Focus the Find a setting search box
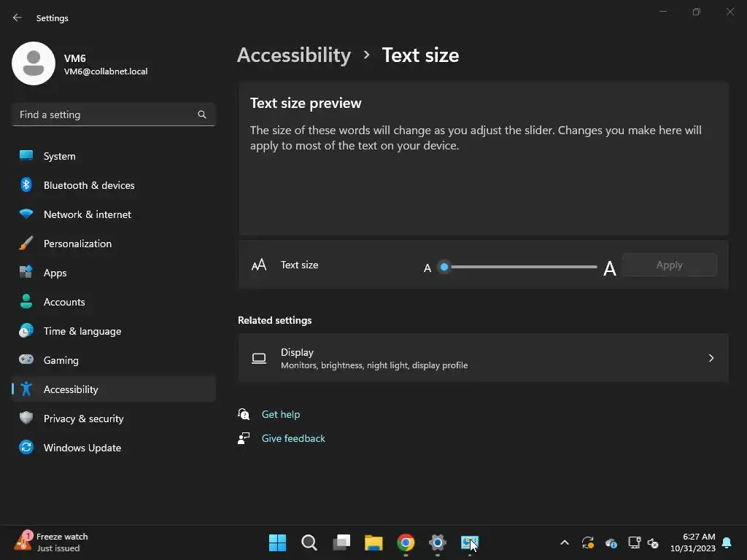The image size is (747, 560). pos(113,114)
